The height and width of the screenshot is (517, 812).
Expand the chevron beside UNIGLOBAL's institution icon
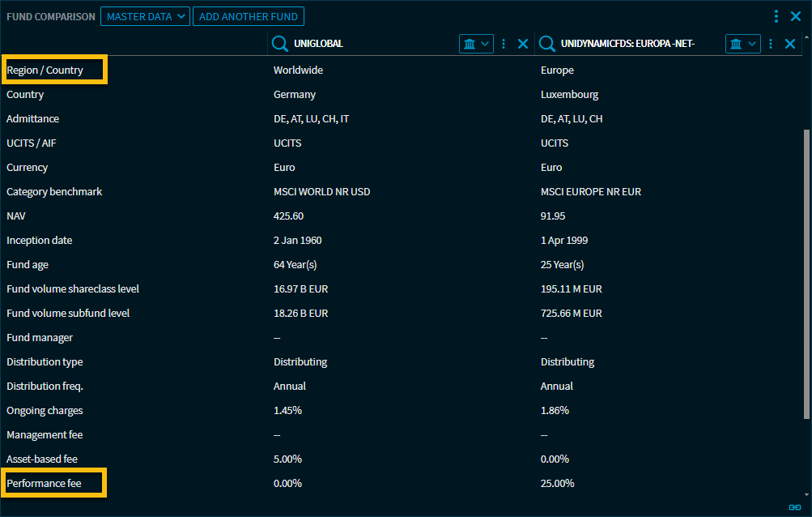coord(483,43)
